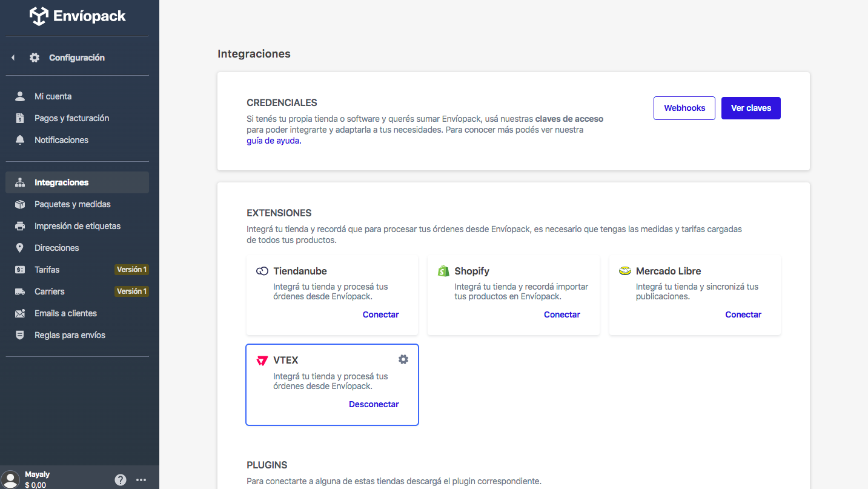The height and width of the screenshot is (489, 868).
Task: Click the Direcciones location pin icon
Action: pos(20,248)
